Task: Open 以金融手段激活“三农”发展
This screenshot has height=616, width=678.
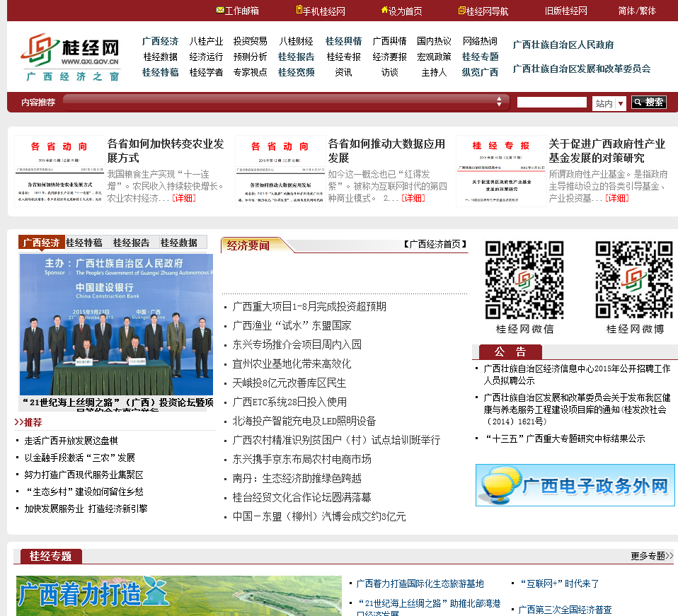Action: [x=79, y=458]
